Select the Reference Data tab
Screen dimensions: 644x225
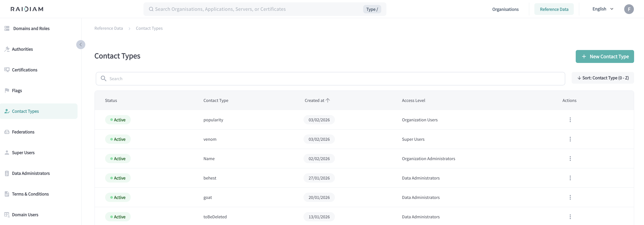point(554,9)
